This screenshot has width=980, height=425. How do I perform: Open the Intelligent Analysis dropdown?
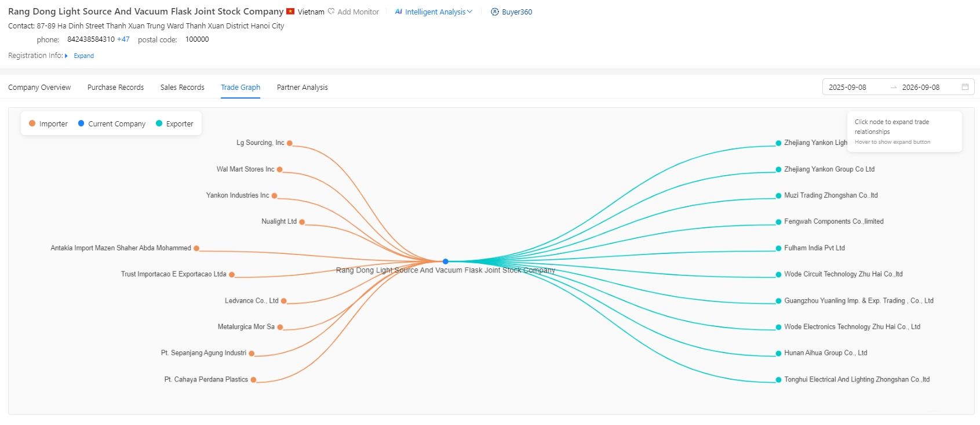433,12
